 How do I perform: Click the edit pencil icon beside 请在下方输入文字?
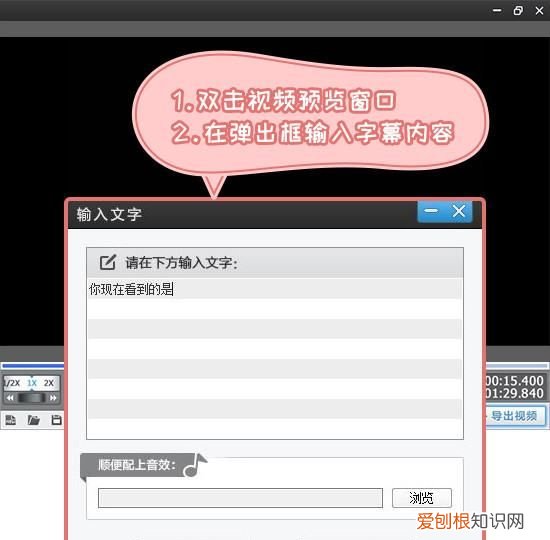point(108,262)
